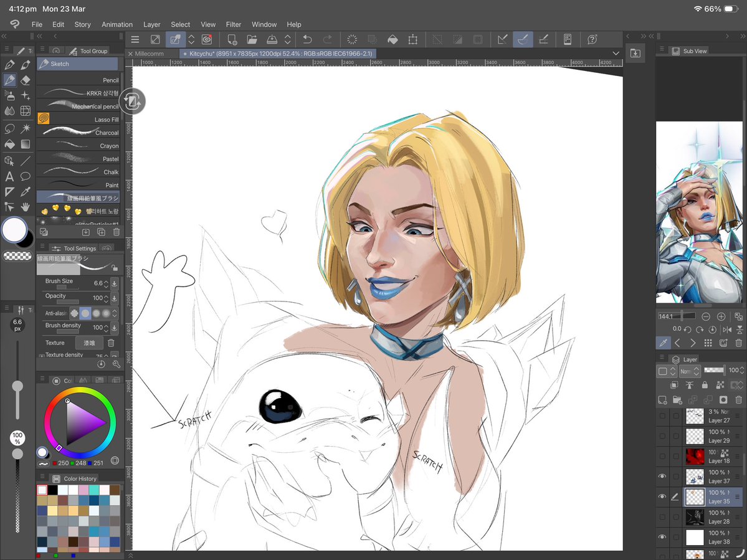Click Redo in the command bar
This screenshot has width=747, height=560.
(328, 39)
